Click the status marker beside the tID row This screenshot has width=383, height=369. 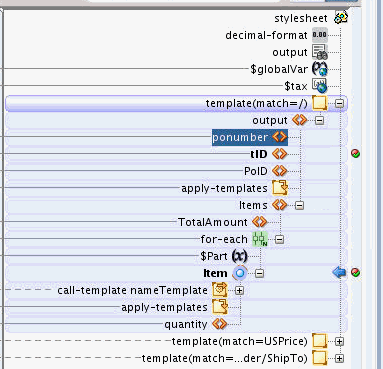[x=356, y=154]
